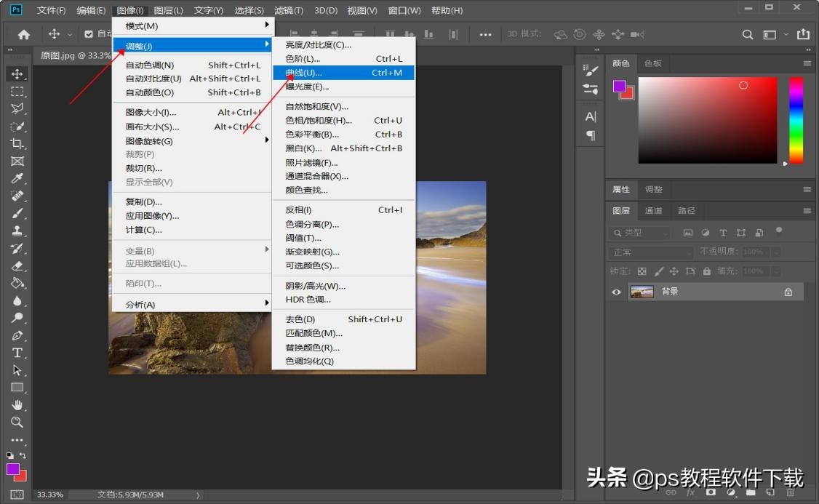Viewport: 819px width, 504px height.
Task: Select the Path Selection tool
Action: tap(17, 370)
